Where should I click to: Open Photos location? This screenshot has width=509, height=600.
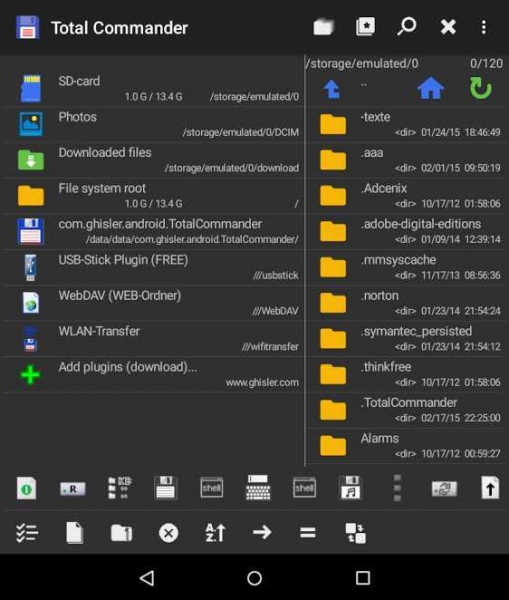pos(153,124)
